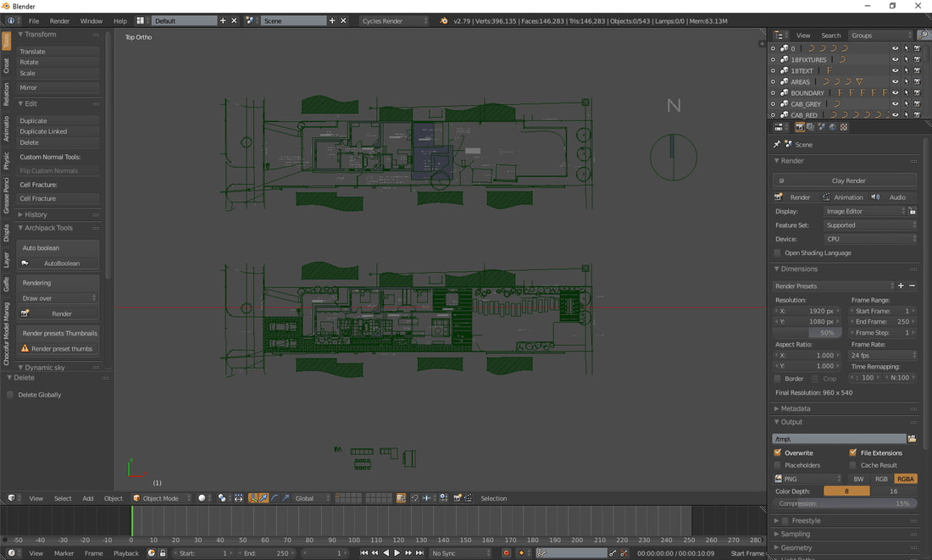
Task: Click the Texture properties checkerboard icon
Action: [843, 127]
